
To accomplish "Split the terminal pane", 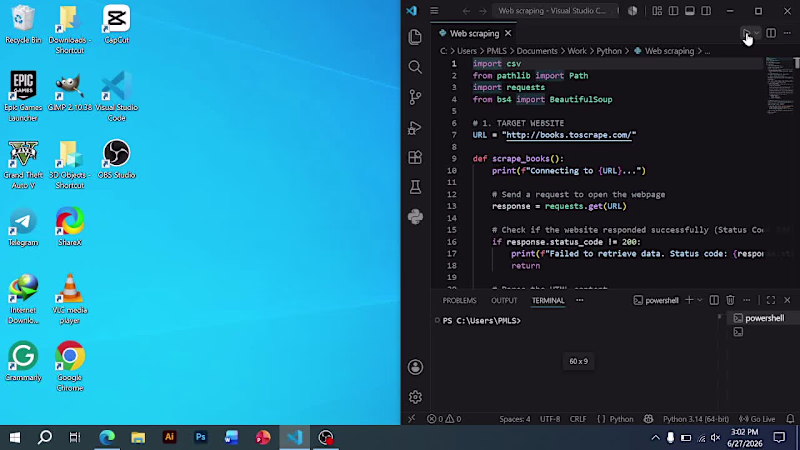I will coord(714,300).
